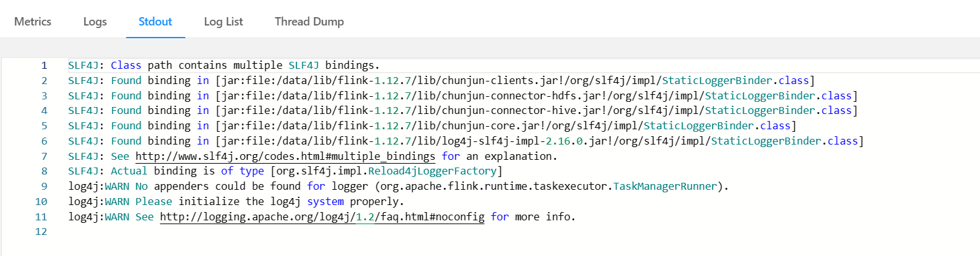Click line number 8 in gutter
980x256 pixels.
44,171
